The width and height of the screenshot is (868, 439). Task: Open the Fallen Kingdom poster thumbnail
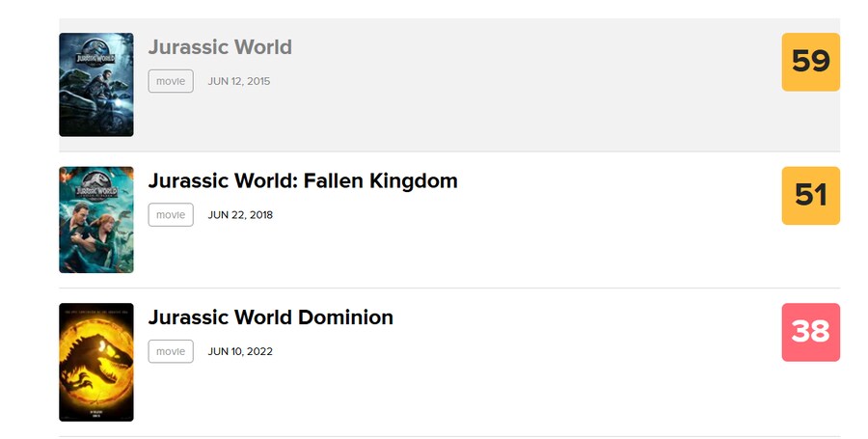(x=96, y=220)
